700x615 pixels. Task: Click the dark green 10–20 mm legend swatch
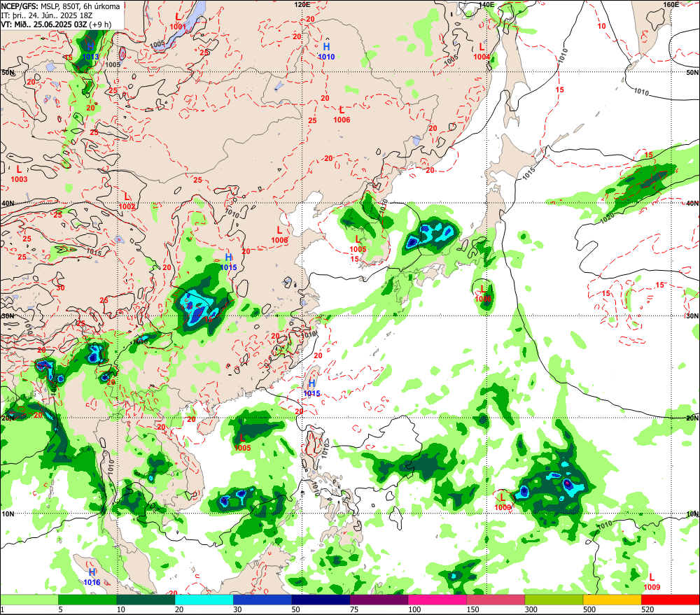pyautogui.click(x=146, y=600)
